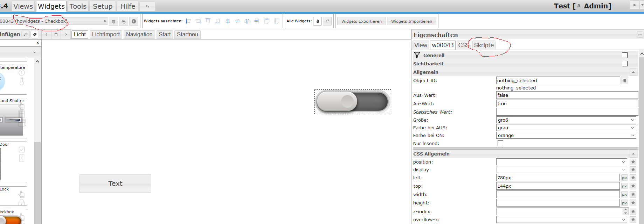Switch to the View properties tab
This screenshot has width=644, height=224.
click(421, 45)
